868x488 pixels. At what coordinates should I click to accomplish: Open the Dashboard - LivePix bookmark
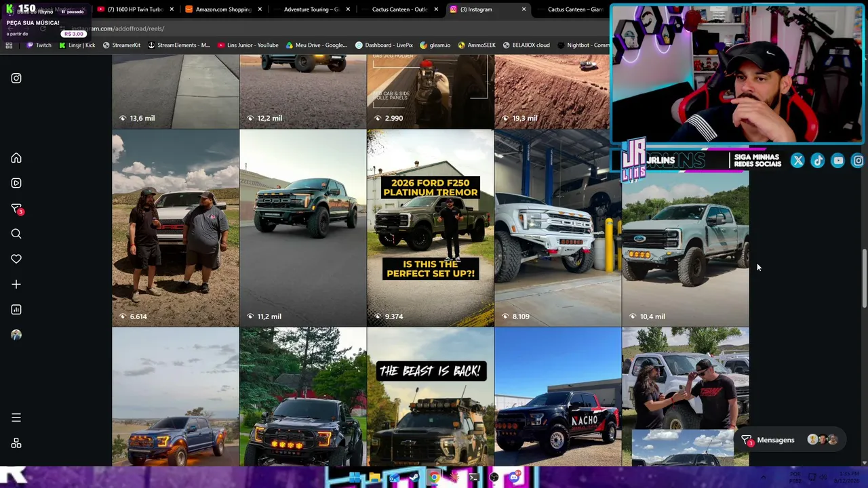pos(384,45)
